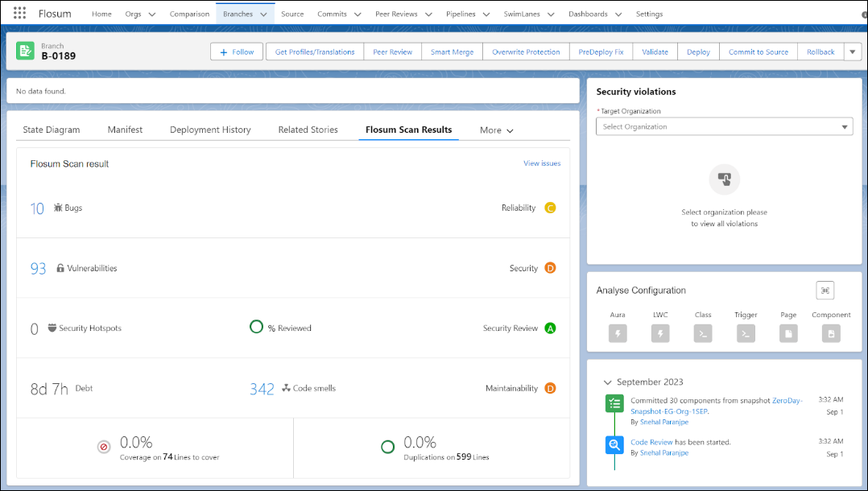Viewport: 868px width, 491px height.
Task: Open the extra actions dropdown after Rollback
Action: coord(853,52)
